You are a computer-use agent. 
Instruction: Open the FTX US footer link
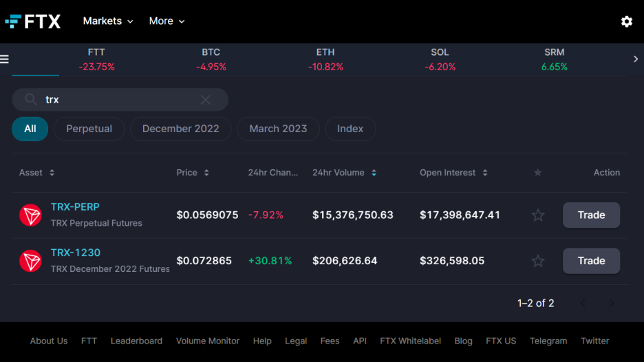[x=501, y=341]
